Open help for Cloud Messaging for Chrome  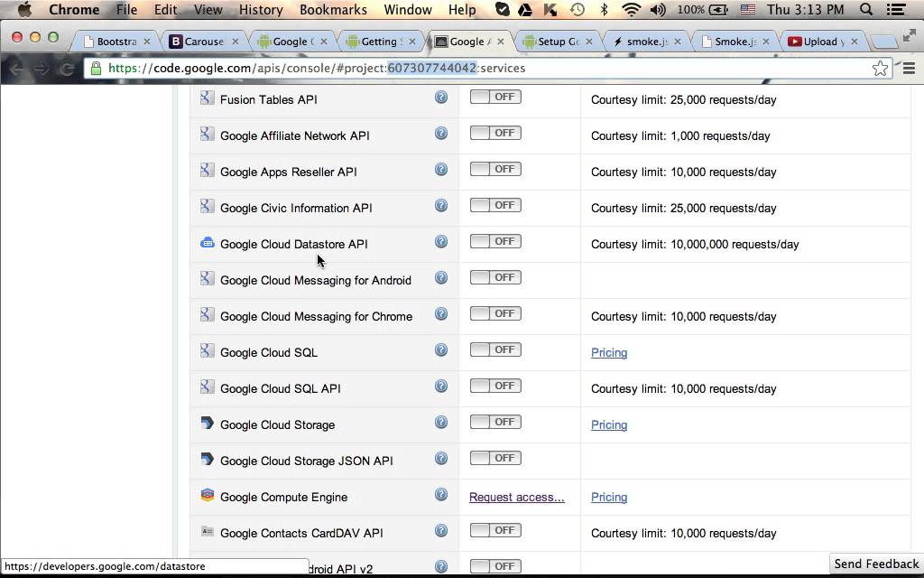440,313
